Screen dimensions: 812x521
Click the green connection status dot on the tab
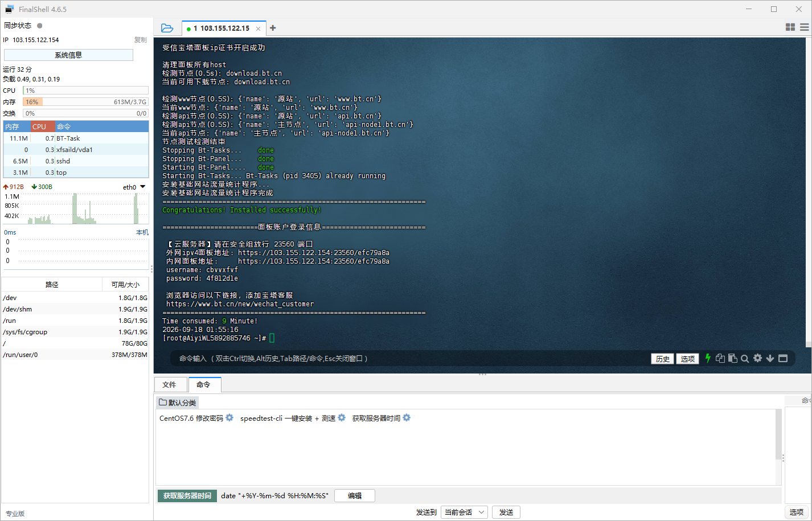click(x=188, y=29)
